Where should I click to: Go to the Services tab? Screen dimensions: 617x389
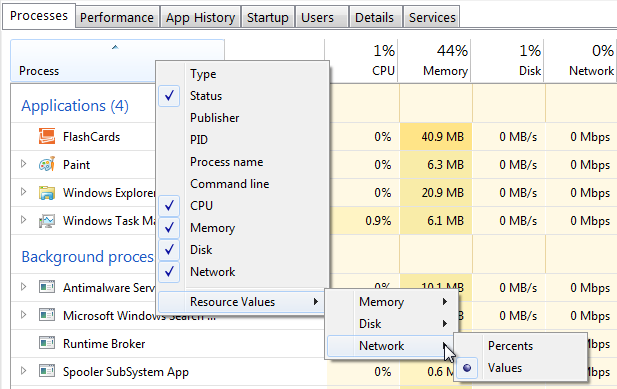[432, 17]
